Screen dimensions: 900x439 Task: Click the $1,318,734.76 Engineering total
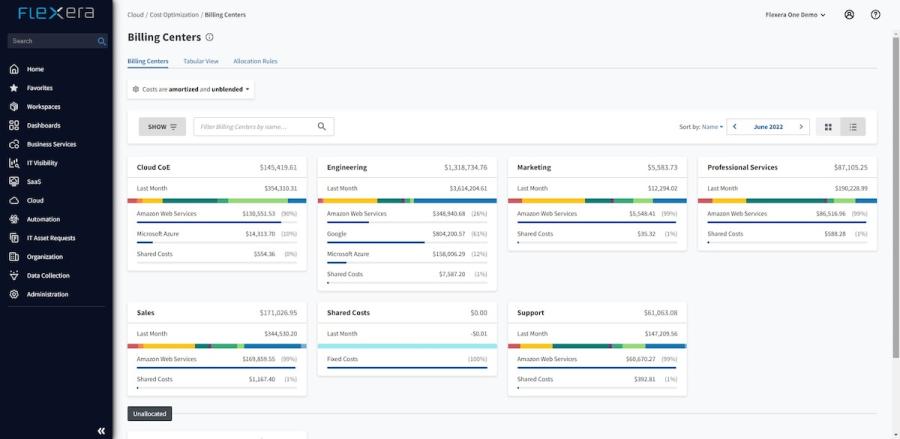[x=465, y=168]
